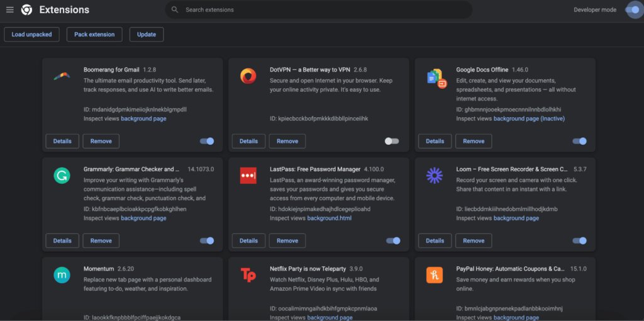This screenshot has height=321, width=644.
Task: Click the DotVPN extension icon
Action: [248, 76]
